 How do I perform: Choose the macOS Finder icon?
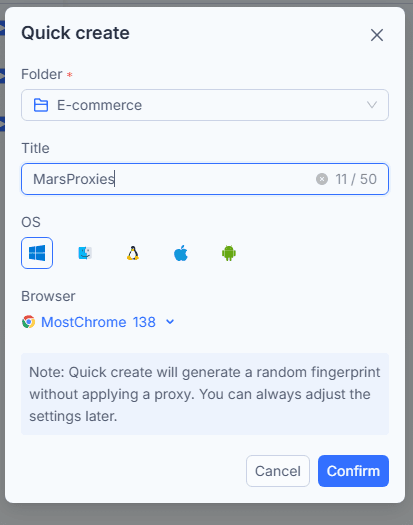pyautogui.click(x=85, y=253)
